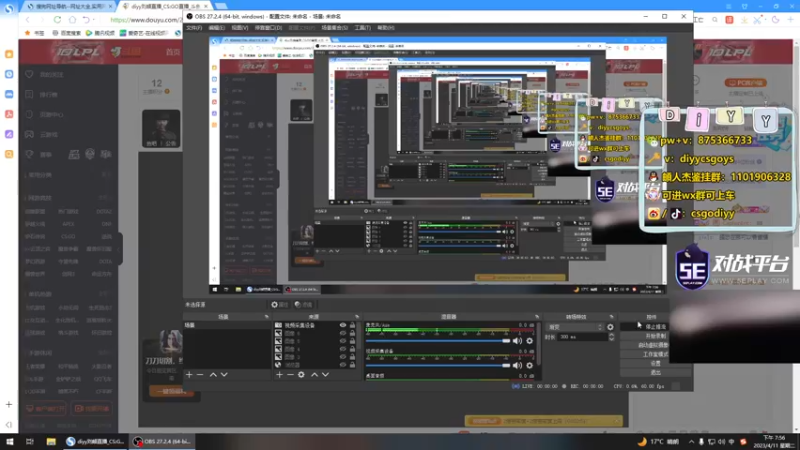Viewport: 800px width, 450px height.
Task: Undock the 场景 scenes panel
Action: click(x=266, y=317)
